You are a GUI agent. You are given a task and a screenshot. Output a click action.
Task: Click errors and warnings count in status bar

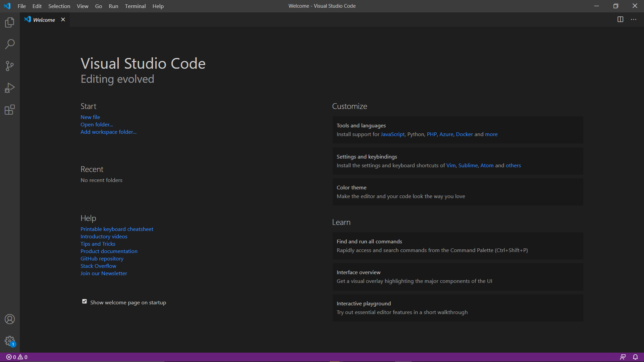[17, 357]
